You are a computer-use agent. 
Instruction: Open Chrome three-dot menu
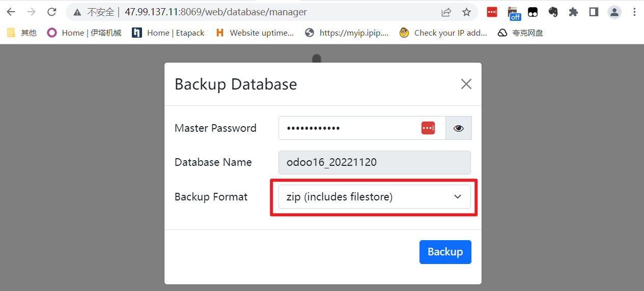pyautogui.click(x=634, y=12)
